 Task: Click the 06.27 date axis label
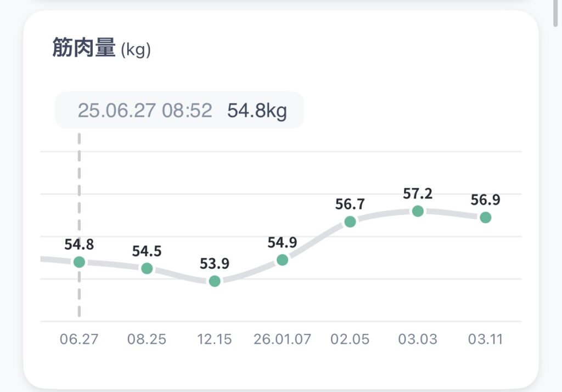coord(79,339)
